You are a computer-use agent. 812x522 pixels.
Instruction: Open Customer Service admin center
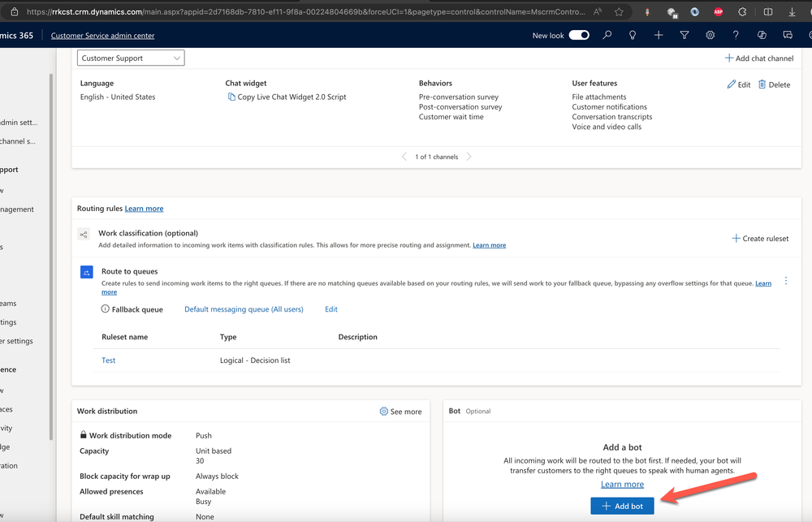point(102,35)
